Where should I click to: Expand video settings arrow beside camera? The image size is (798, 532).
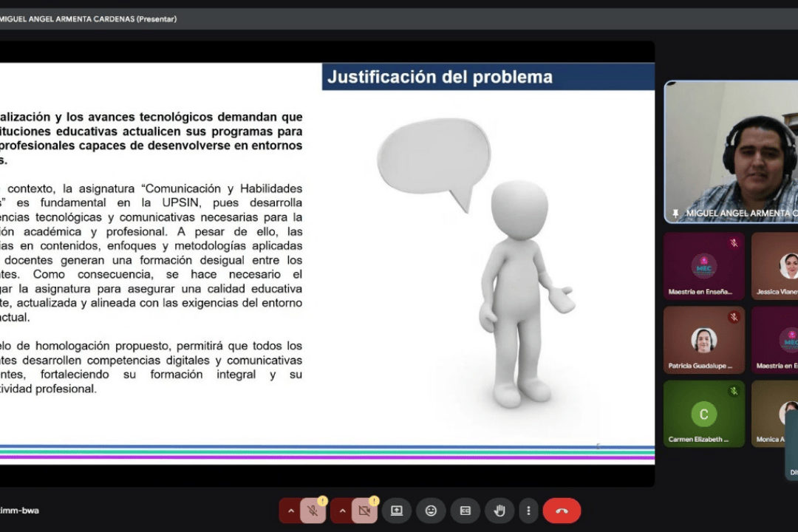[x=342, y=511]
